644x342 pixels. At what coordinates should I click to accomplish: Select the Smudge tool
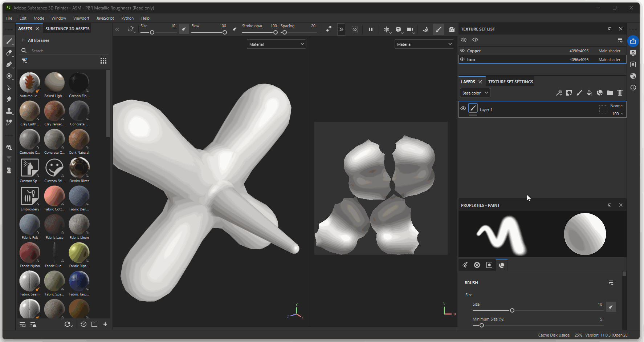pos(9,99)
